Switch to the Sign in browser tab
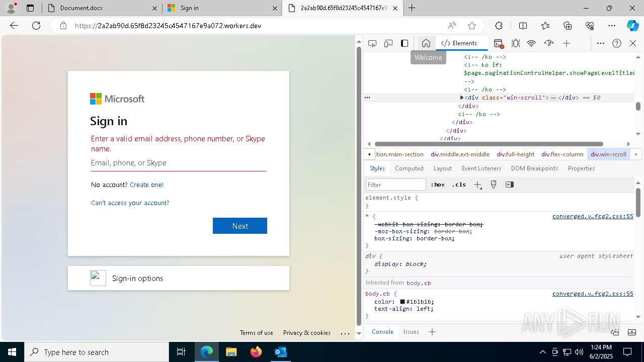Image resolution: width=644 pixels, height=362 pixels. click(x=221, y=8)
